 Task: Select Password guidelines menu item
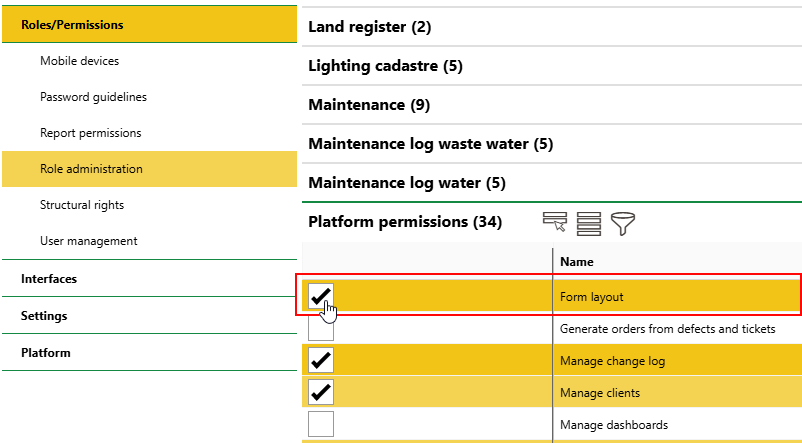click(x=93, y=97)
